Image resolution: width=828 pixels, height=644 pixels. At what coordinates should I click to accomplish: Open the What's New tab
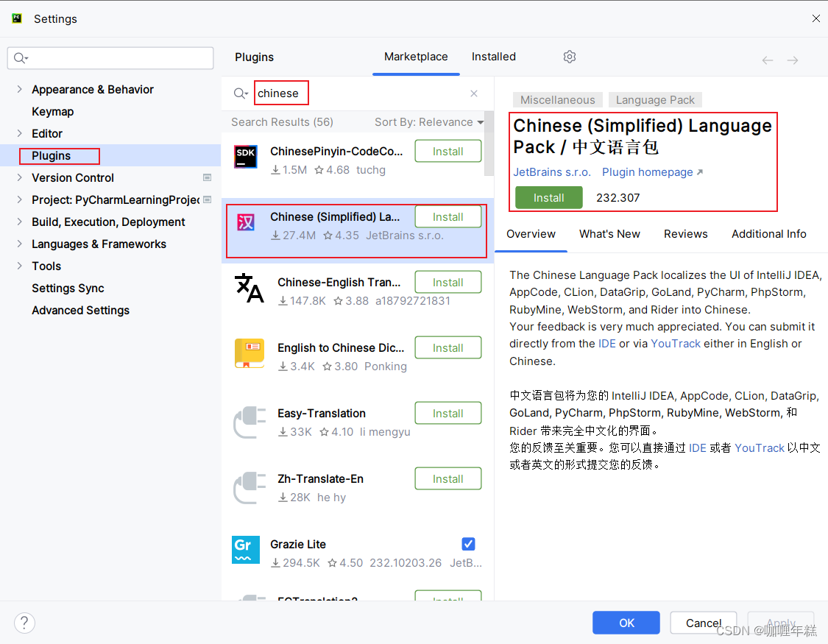click(609, 234)
